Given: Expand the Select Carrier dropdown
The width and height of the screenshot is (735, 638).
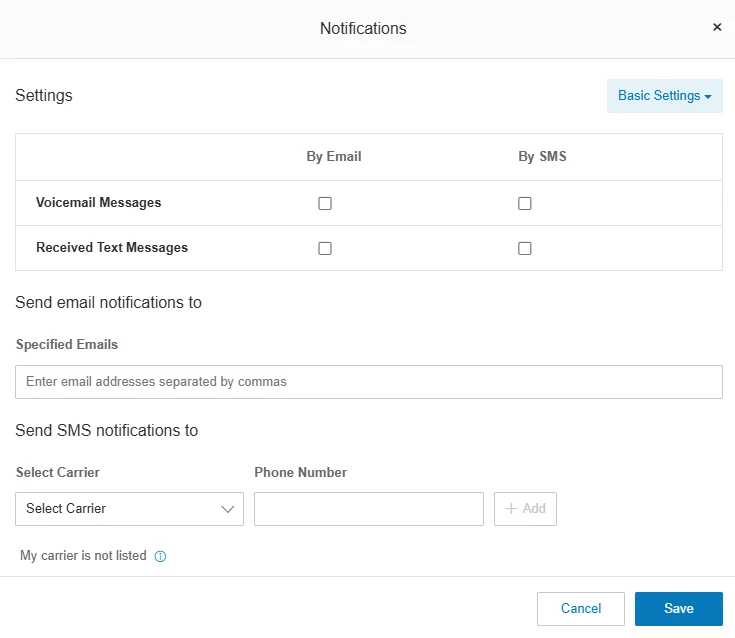Looking at the screenshot, I should tap(129, 509).
